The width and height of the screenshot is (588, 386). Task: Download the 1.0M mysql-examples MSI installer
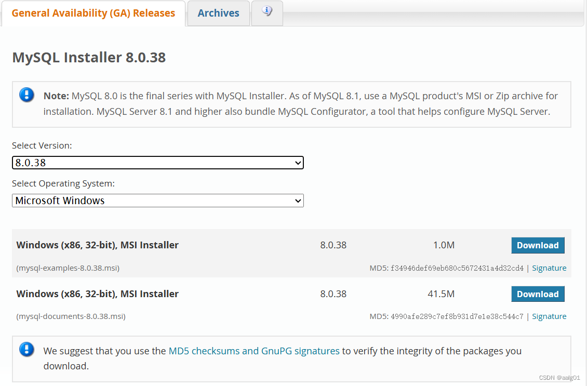(x=538, y=245)
